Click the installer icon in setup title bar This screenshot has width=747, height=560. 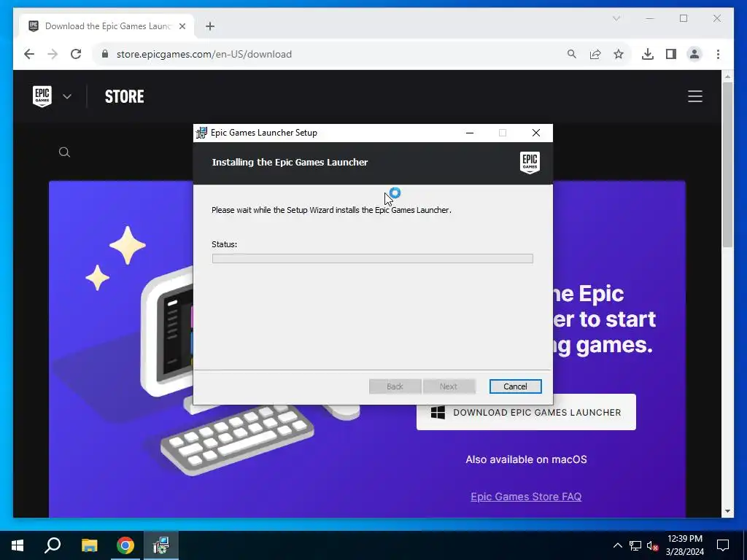click(201, 133)
